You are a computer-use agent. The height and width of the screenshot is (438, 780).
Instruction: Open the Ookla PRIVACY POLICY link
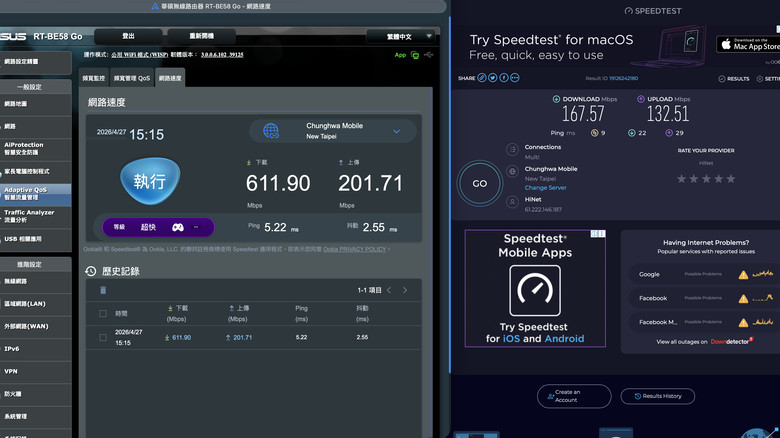click(355, 249)
